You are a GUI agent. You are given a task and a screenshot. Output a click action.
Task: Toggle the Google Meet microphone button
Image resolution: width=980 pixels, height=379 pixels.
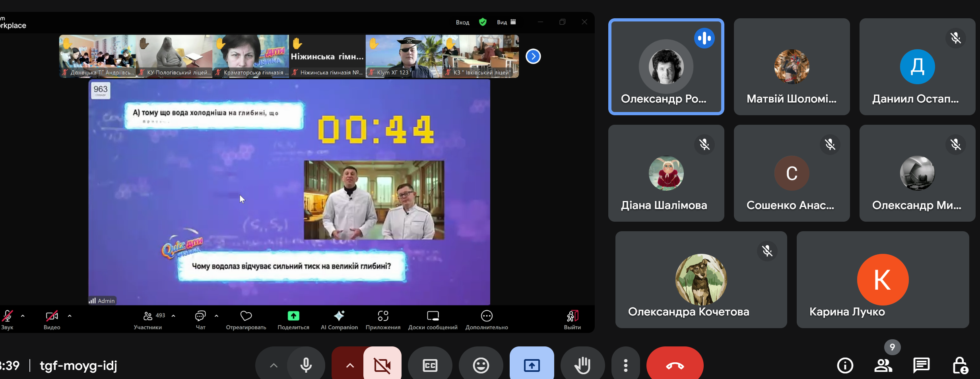point(306,365)
